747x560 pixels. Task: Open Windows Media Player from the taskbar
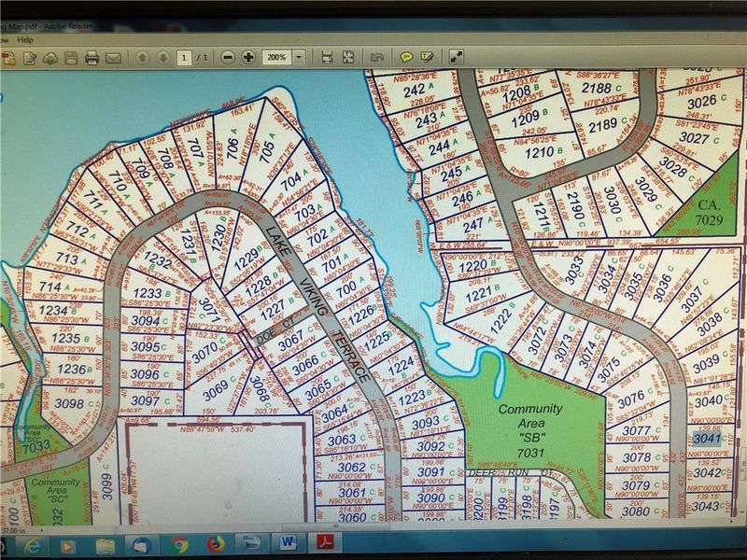tap(67, 546)
